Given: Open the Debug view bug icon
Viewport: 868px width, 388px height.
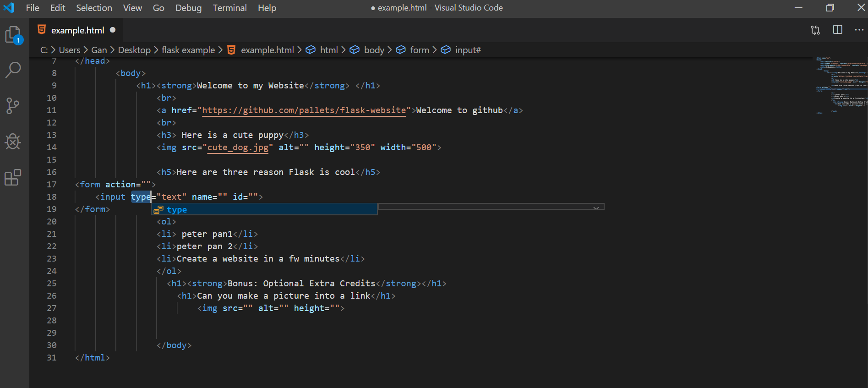Looking at the screenshot, I should coord(13,142).
